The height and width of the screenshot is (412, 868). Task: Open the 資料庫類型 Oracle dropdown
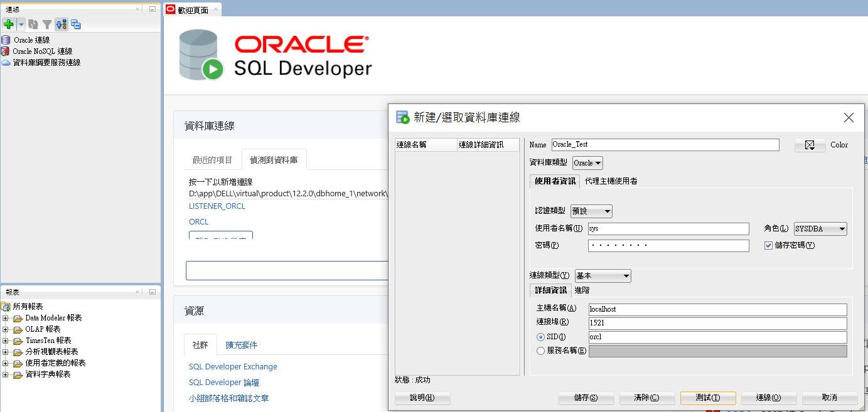(587, 163)
